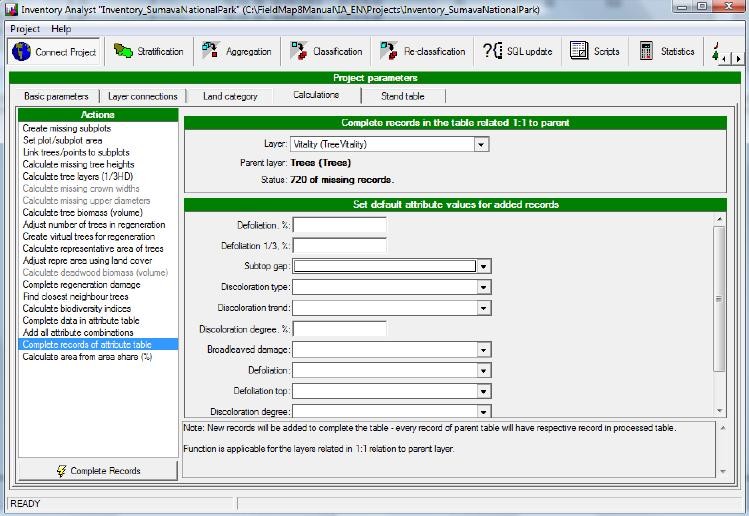Screen dimensions: 749x516
Task: Click the Scripts toolbar icon
Action: 579,51
